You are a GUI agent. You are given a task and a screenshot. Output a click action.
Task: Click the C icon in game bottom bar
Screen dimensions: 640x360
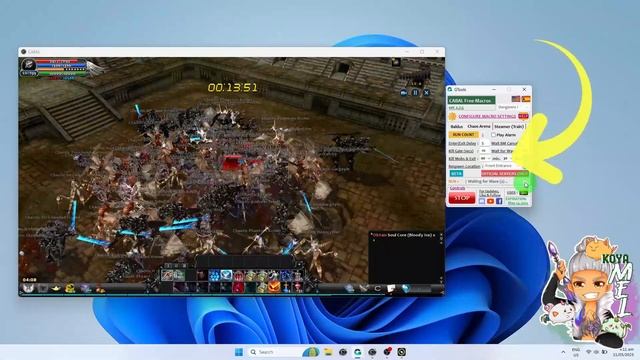[x=378, y=289]
